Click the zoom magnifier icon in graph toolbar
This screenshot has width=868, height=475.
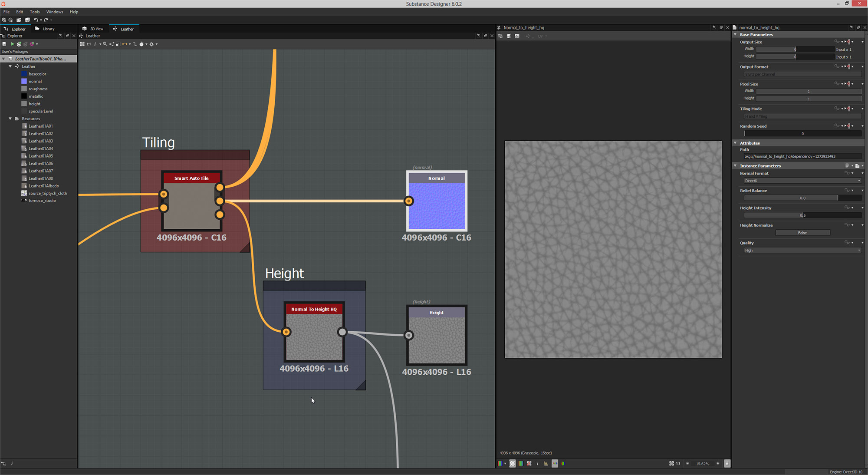[x=105, y=44]
